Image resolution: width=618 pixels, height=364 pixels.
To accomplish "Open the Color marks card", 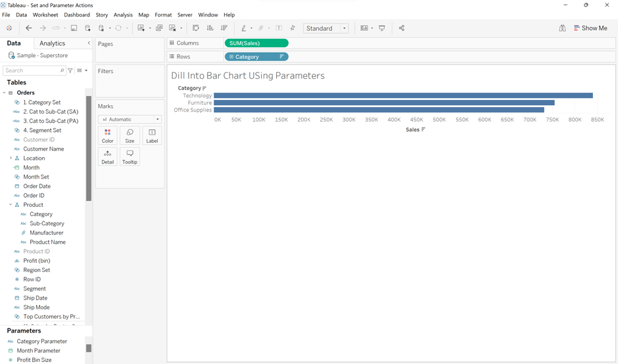I will [108, 135].
